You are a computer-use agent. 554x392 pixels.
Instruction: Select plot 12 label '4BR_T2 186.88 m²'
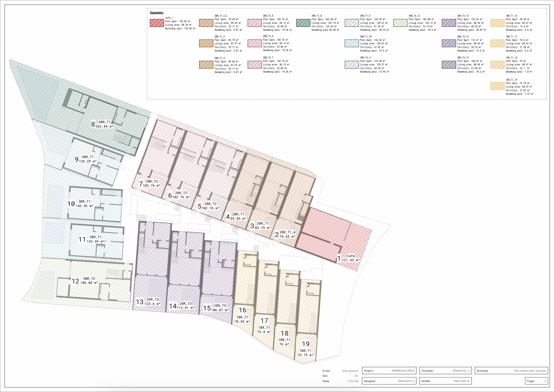(x=89, y=281)
